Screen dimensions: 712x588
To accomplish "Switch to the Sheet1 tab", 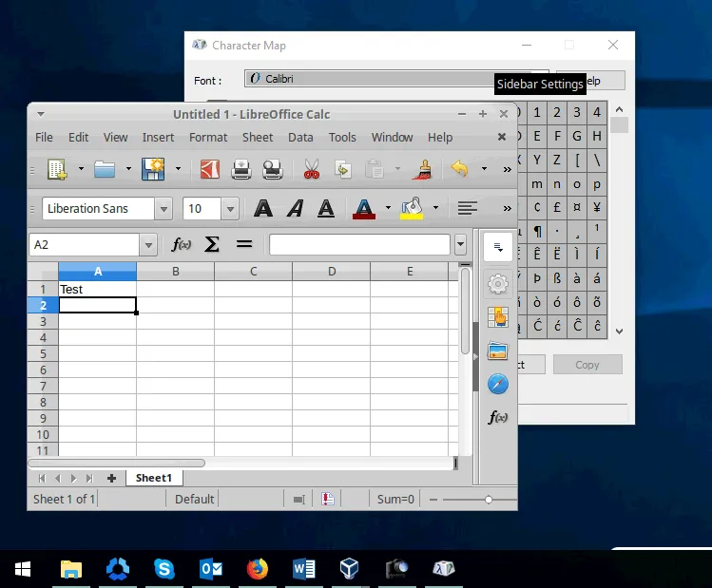I will click(153, 478).
